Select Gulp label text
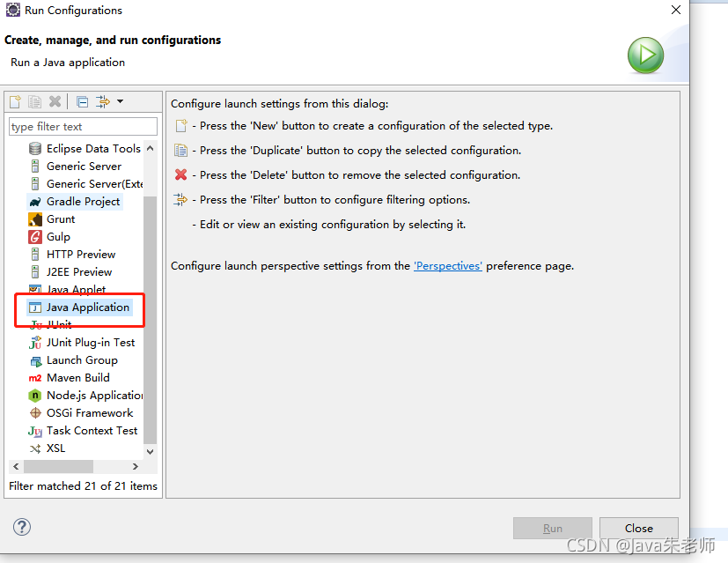Screen dimensions: 728x563 (58, 237)
